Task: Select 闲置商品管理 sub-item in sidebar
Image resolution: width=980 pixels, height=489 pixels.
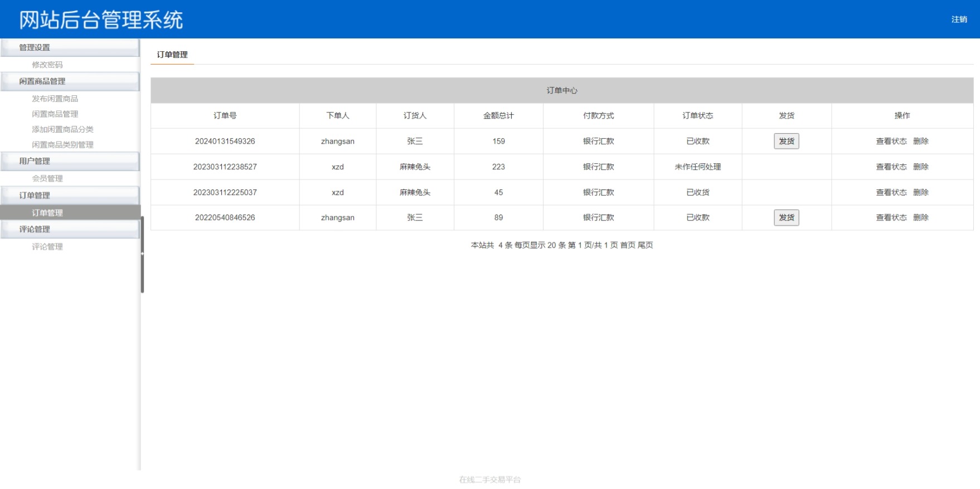Action: tap(55, 114)
